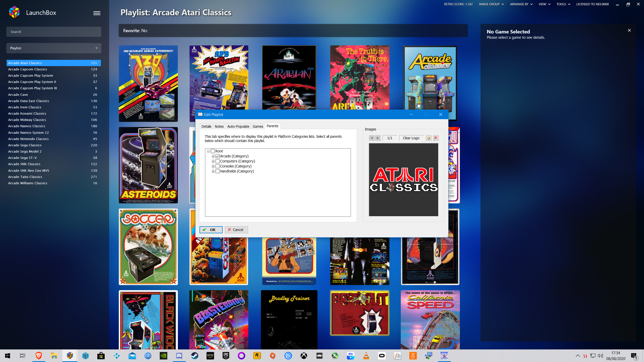Open Discord from the taskbar
644x362 pixels.
point(179,355)
